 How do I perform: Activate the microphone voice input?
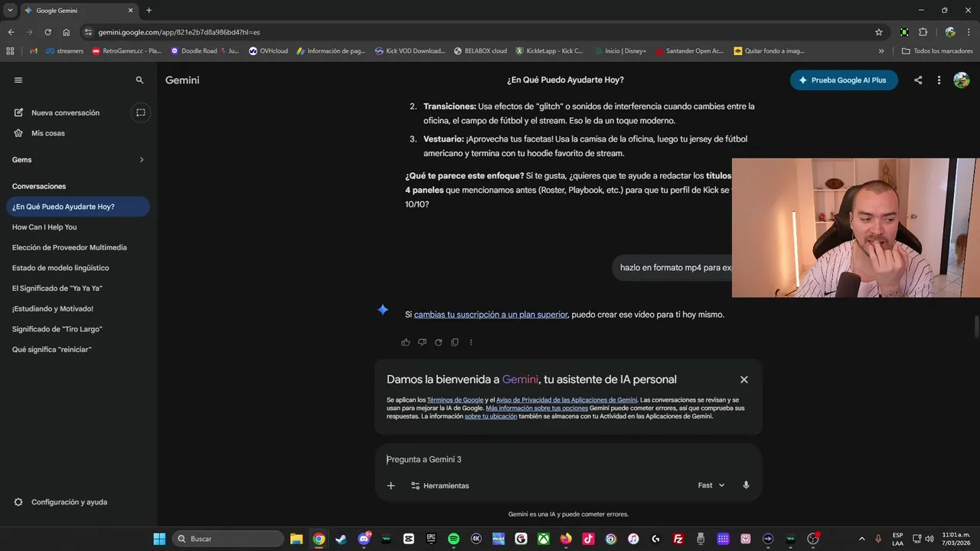pos(746,485)
